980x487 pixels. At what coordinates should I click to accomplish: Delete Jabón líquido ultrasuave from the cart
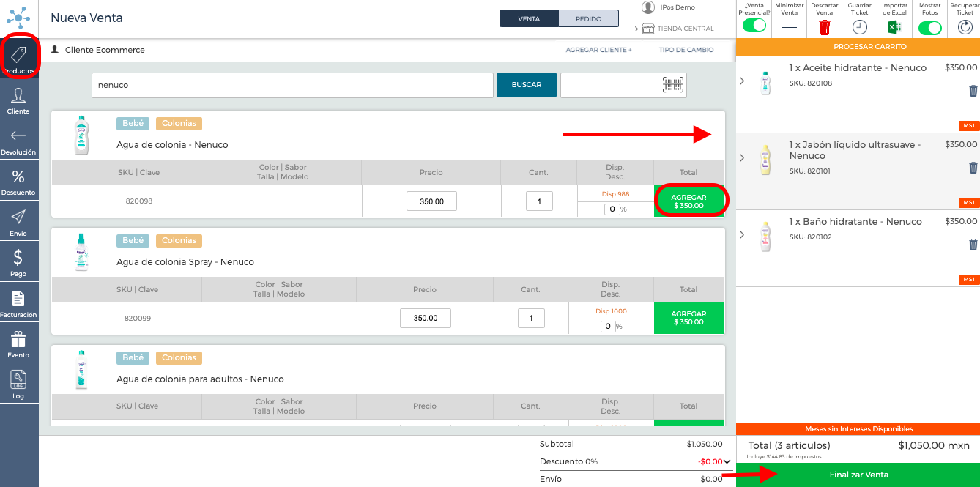coord(973,168)
